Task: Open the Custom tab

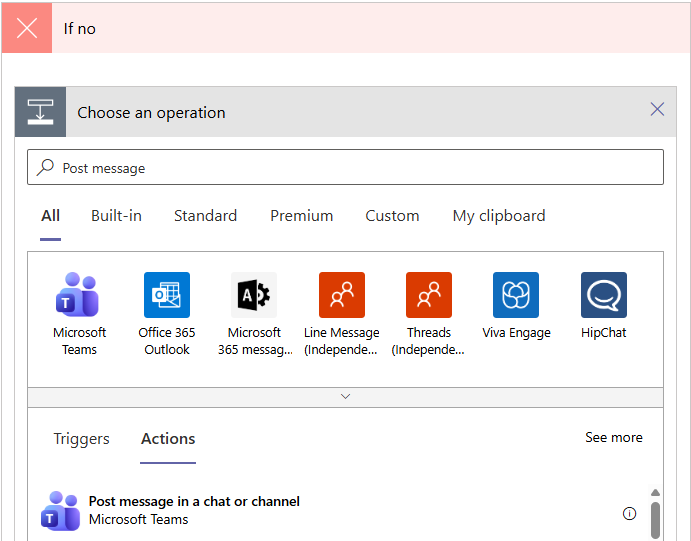Action: tap(392, 216)
